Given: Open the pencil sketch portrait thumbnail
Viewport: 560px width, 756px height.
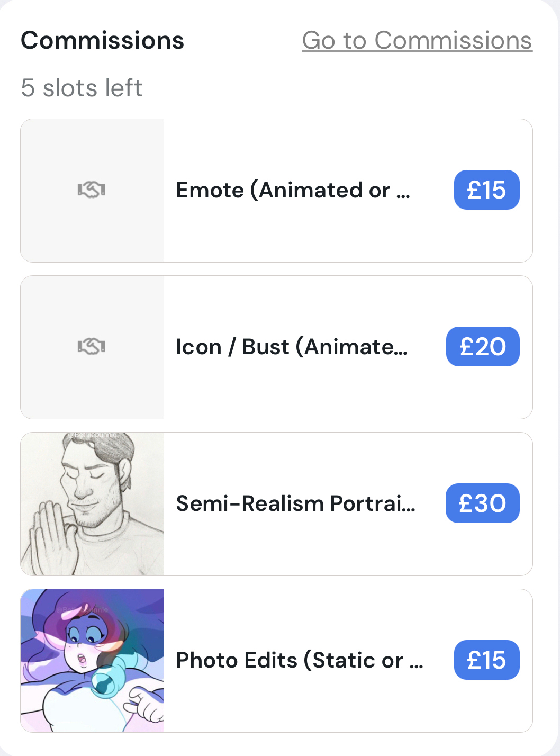Looking at the screenshot, I should tap(92, 504).
